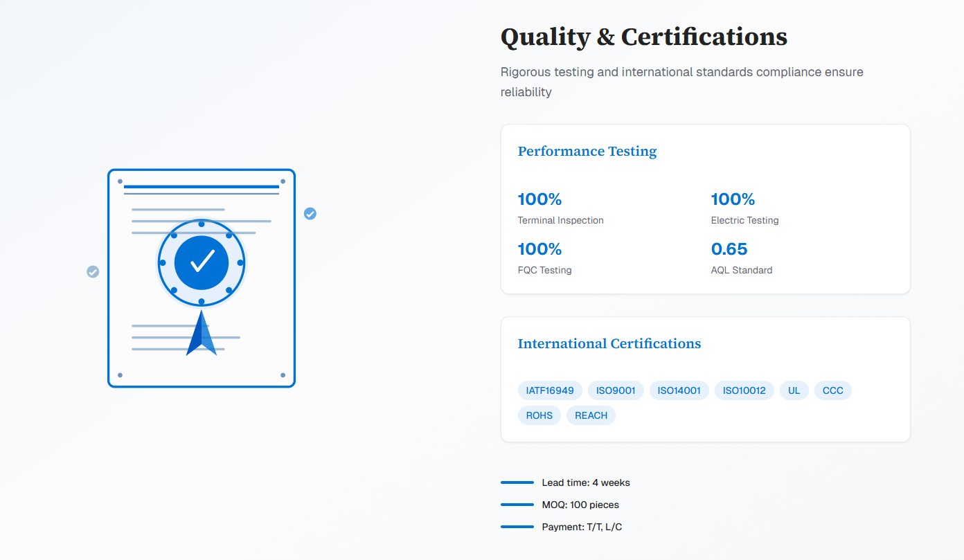This screenshot has width=964, height=560.
Task: Click the small check badge right of certificate
Action: coord(310,214)
